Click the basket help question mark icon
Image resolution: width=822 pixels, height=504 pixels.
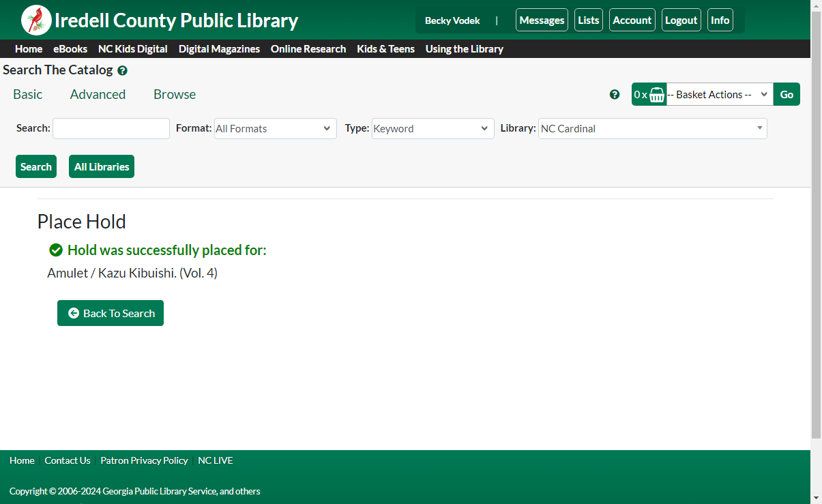[x=615, y=94]
